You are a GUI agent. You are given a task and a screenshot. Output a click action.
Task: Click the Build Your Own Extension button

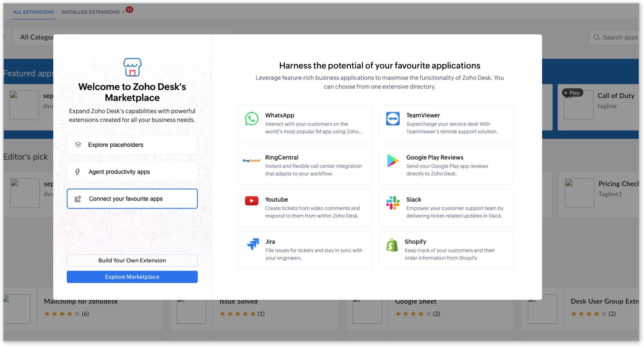(x=132, y=260)
